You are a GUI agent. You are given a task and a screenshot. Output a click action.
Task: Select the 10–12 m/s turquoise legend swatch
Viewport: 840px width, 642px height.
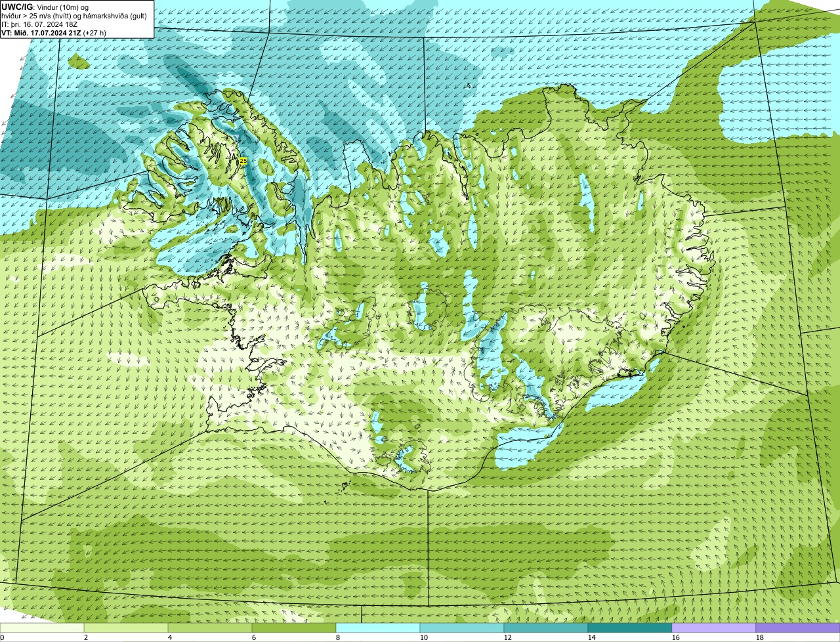(462, 628)
